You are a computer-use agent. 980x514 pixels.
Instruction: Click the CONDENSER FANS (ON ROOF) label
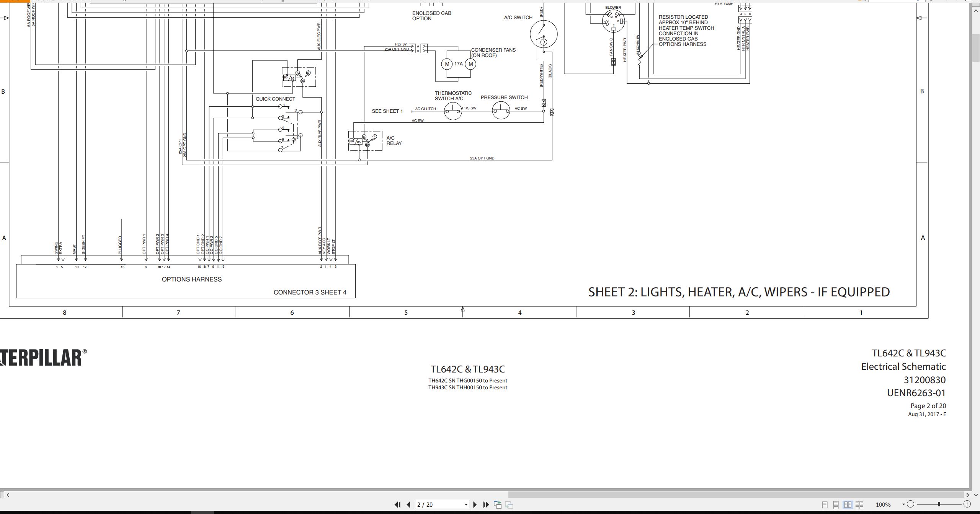click(x=493, y=53)
